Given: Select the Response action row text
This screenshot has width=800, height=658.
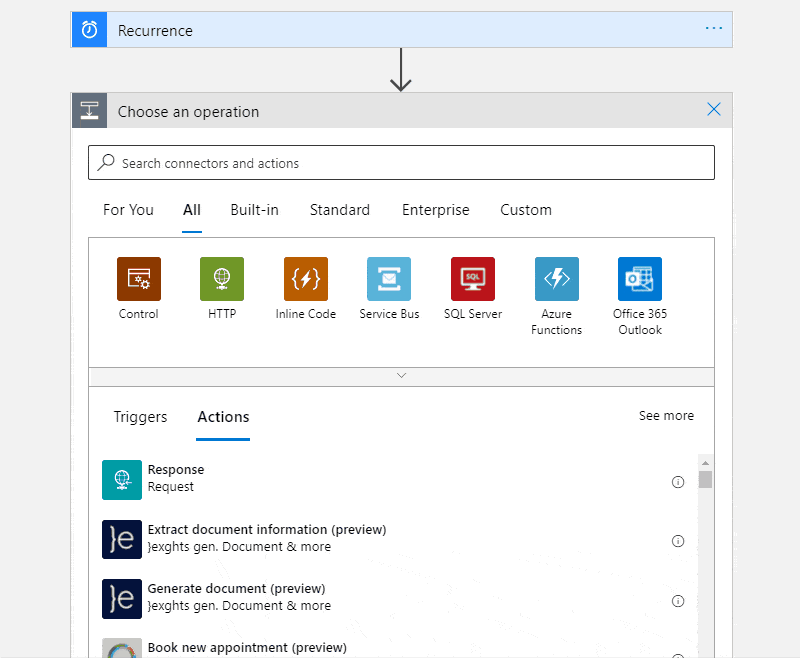Looking at the screenshot, I should [x=176, y=478].
